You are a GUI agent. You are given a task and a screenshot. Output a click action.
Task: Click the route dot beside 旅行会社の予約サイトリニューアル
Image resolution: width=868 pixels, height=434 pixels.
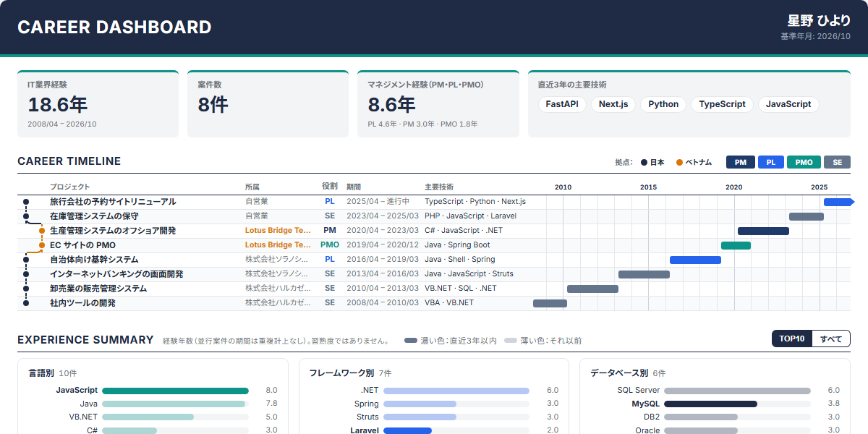tap(26, 202)
